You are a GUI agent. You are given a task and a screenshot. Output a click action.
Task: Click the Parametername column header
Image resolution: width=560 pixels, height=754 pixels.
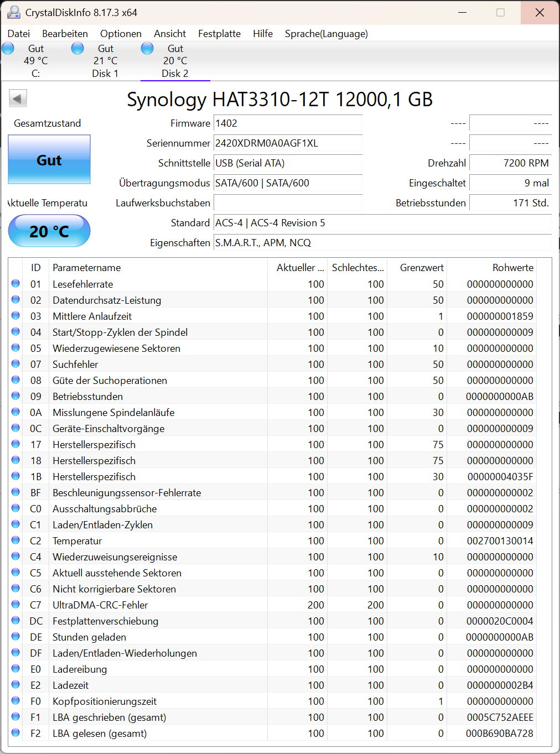tap(158, 267)
